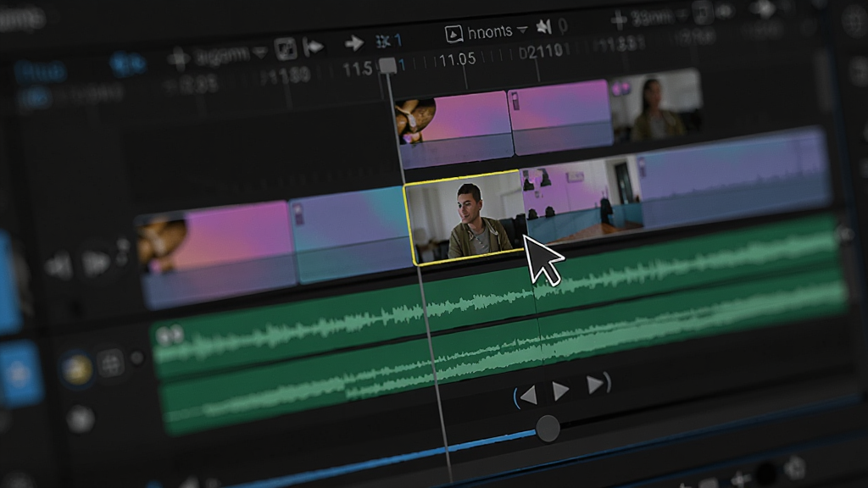Click the "11.05" time label on the ruler

(457, 60)
